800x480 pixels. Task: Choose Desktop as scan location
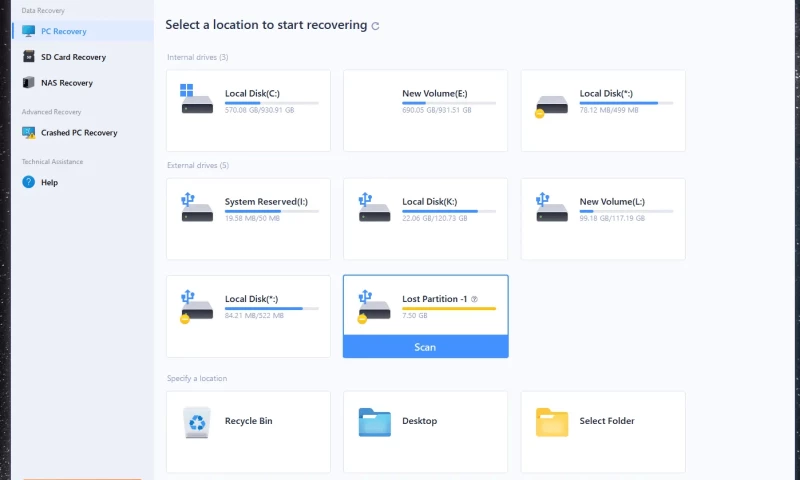[426, 432]
